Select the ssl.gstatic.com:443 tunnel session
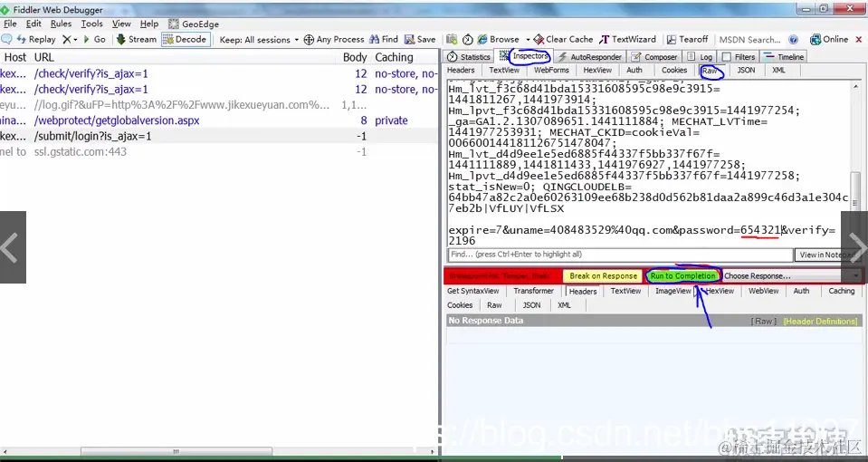The width and height of the screenshot is (868, 462). point(219,152)
